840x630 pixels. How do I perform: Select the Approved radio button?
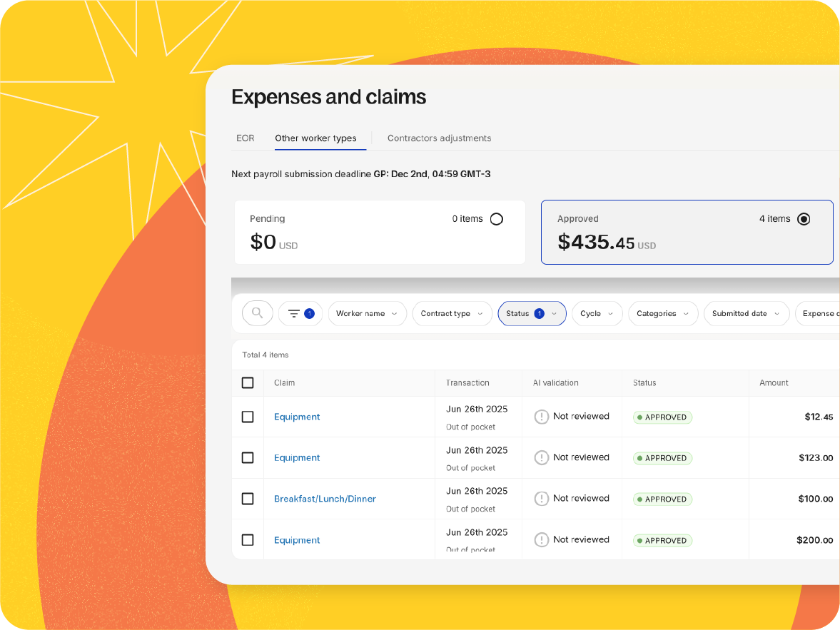804,219
